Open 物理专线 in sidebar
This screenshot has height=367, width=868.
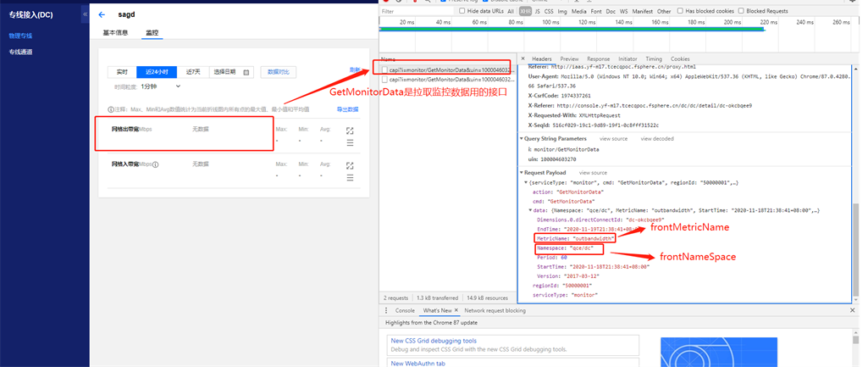coord(20,36)
